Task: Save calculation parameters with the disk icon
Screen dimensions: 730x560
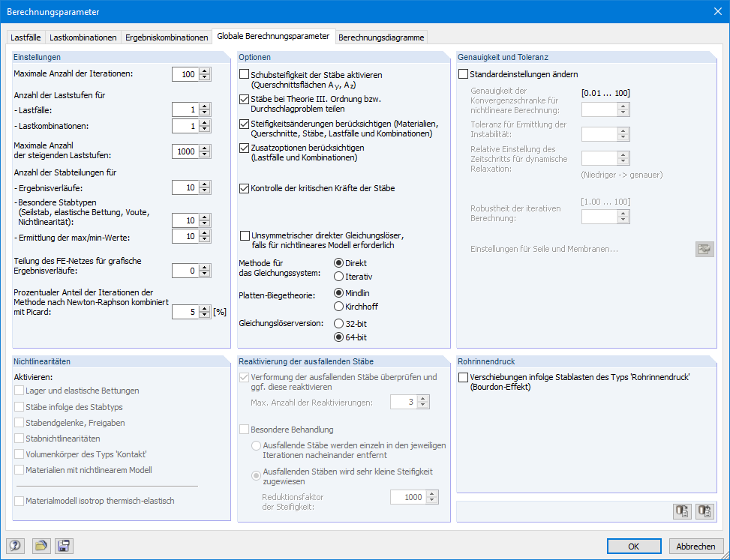Action: (63, 546)
